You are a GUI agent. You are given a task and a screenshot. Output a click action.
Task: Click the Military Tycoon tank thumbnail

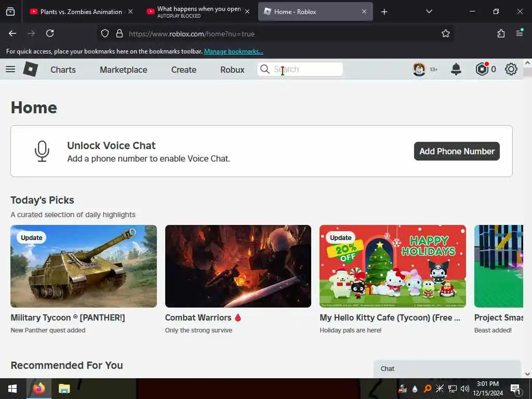coord(84,267)
